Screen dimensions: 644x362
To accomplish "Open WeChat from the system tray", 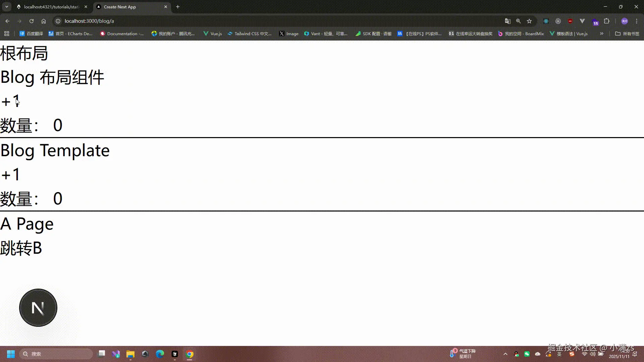I will click(x=527, y=354).
